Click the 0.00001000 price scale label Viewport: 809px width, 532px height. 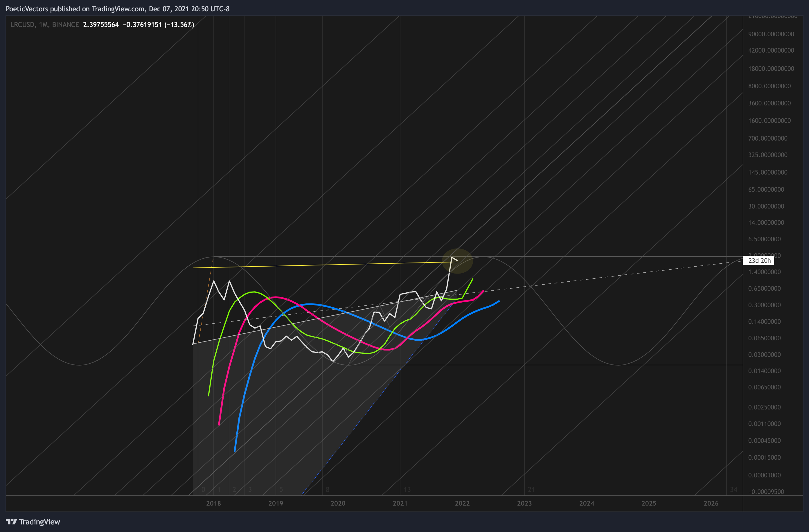click(764, 475)
